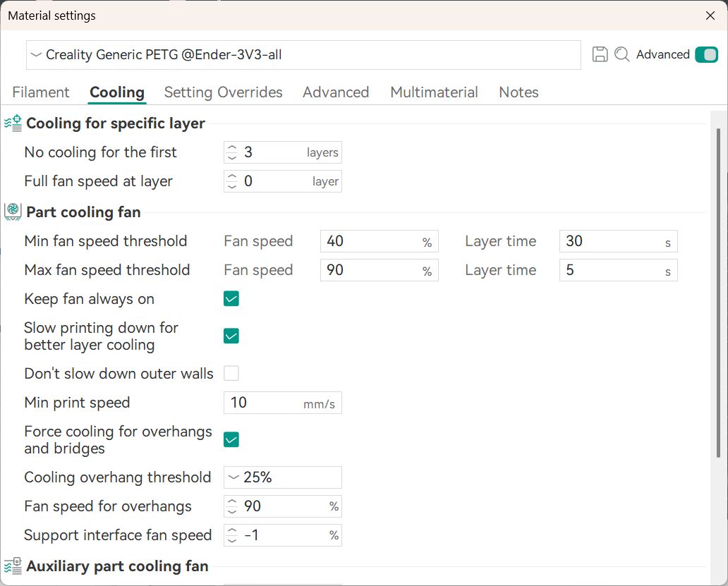Click the Part cooling fan heading

pyautogui.click(x=83, y=212)
